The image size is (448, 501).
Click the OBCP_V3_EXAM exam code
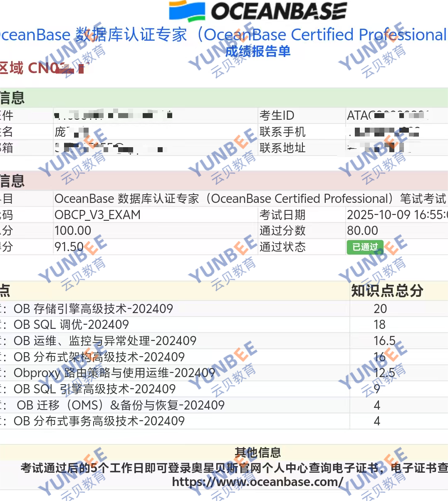(x=97, y=215)
